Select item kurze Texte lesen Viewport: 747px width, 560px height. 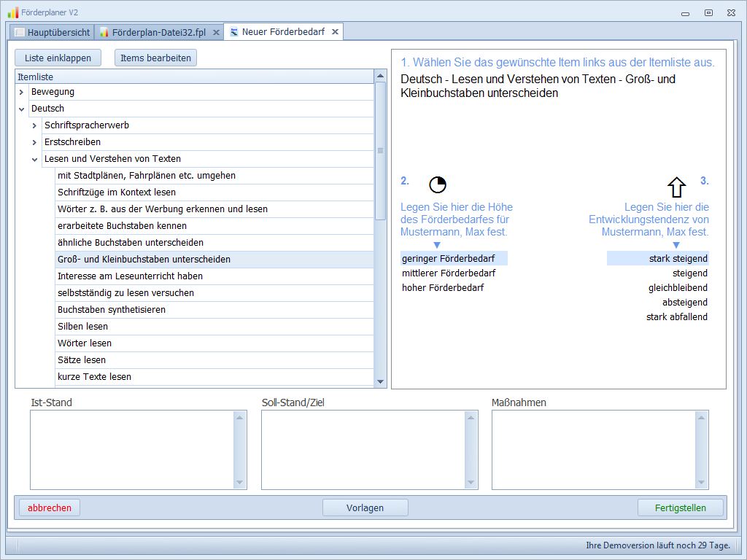(214, 377)
